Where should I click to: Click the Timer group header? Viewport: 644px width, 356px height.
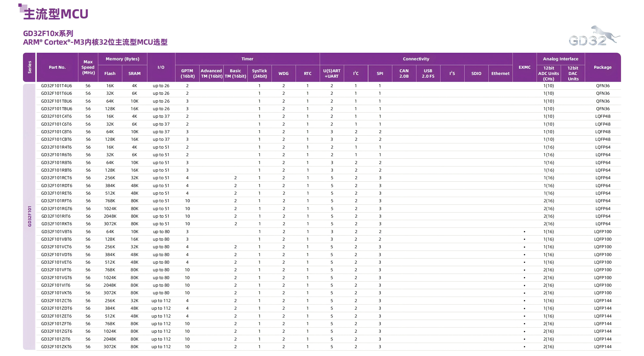point(247,59)
